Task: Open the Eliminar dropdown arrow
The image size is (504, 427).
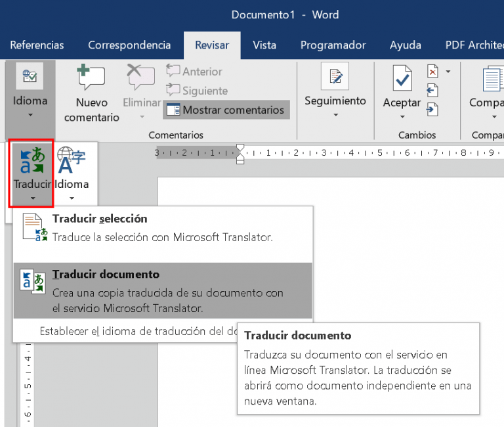Action: 142,117
